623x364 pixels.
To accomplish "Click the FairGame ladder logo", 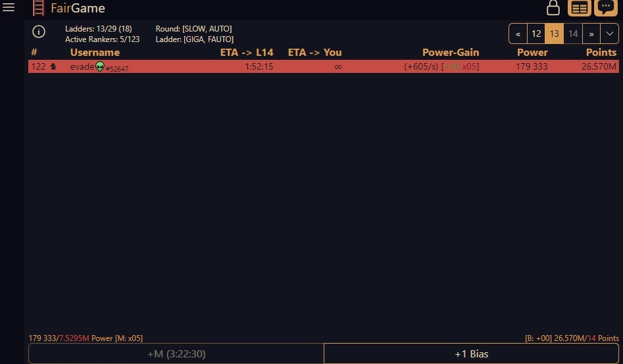I will pos(39,9).
